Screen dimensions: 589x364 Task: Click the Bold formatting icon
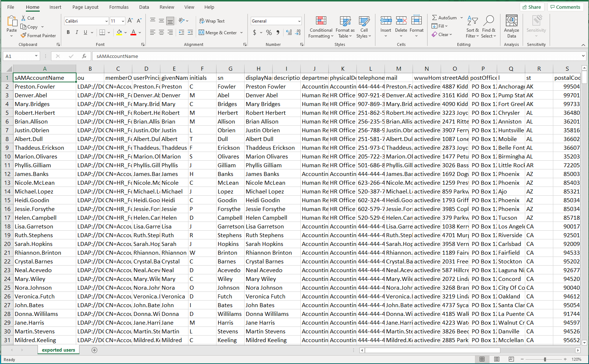click(68, 32)
